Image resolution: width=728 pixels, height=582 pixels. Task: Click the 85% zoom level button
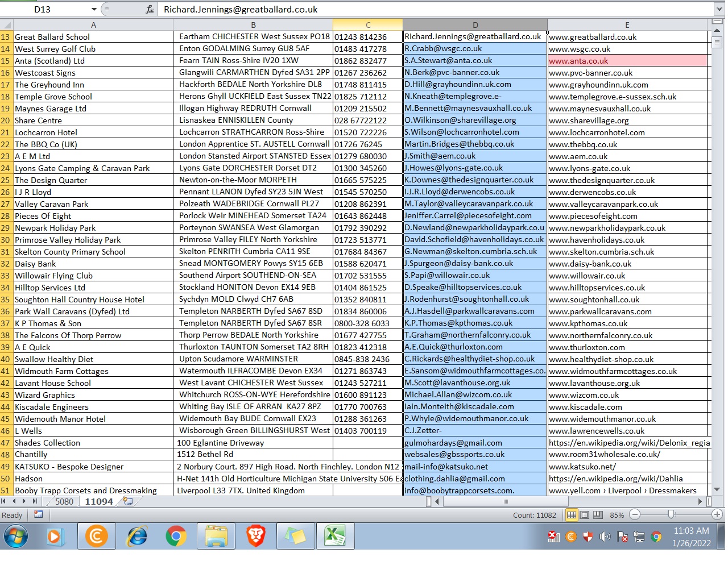(x=617, y=515)
